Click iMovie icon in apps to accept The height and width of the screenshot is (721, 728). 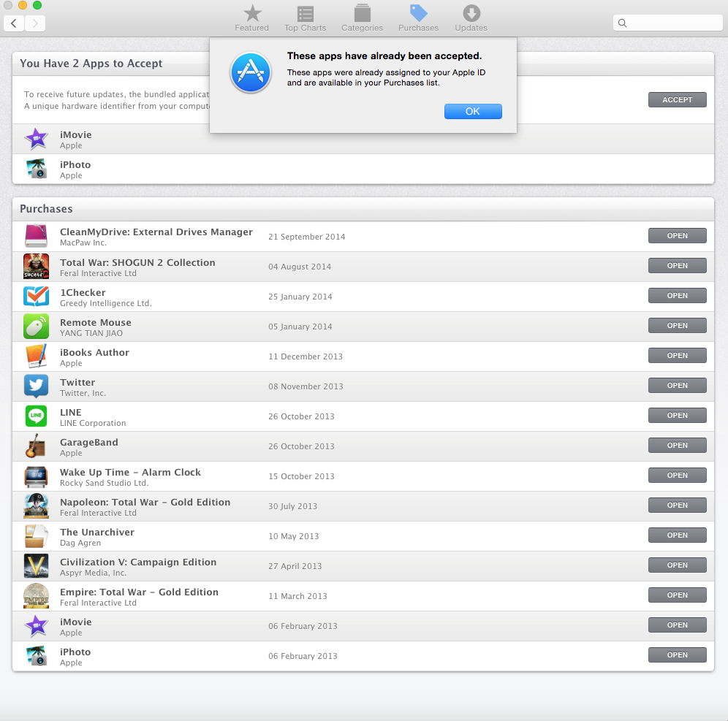click(37, 139)
